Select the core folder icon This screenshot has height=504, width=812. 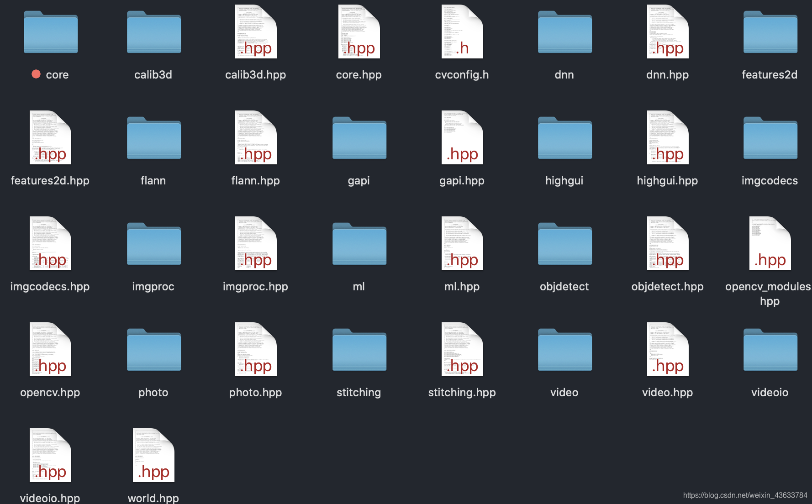[51, 32]
